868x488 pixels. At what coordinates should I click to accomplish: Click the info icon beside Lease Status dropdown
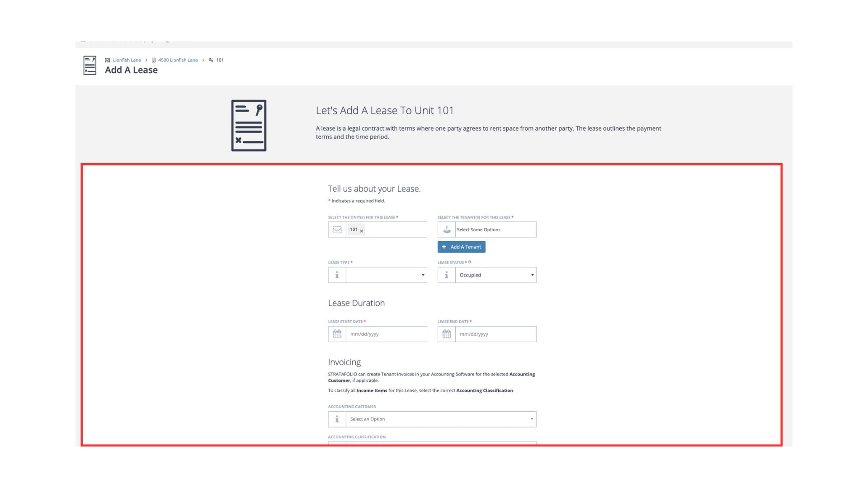coord(446,275)
